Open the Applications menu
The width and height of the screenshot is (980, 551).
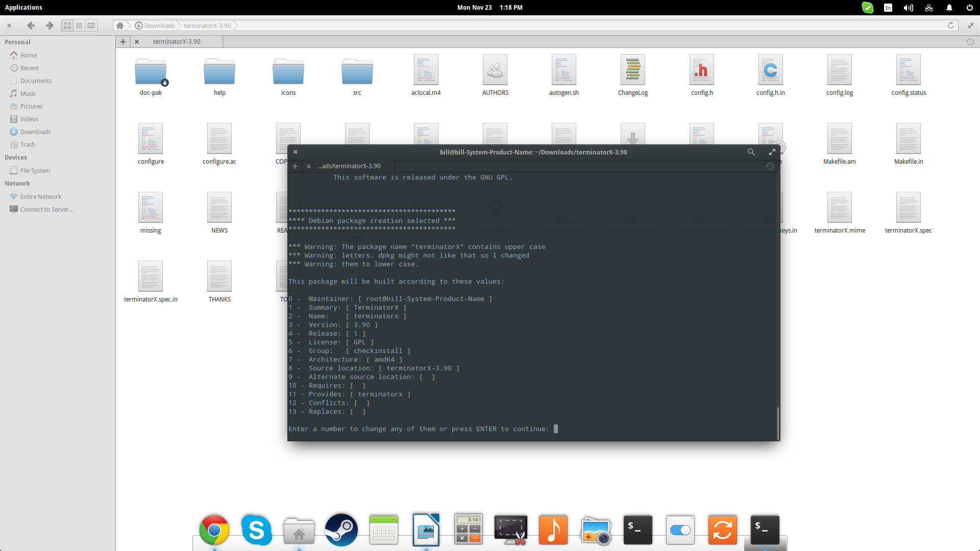23,7
